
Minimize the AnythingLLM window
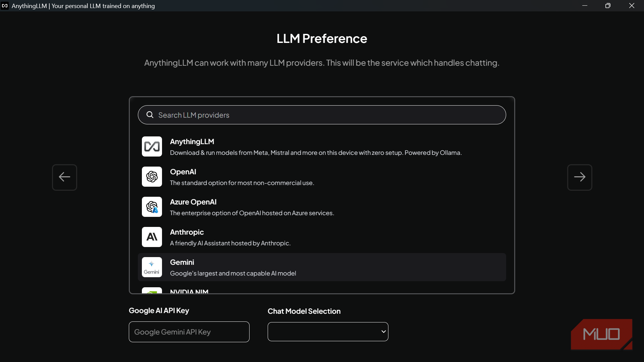click(585, 6)
